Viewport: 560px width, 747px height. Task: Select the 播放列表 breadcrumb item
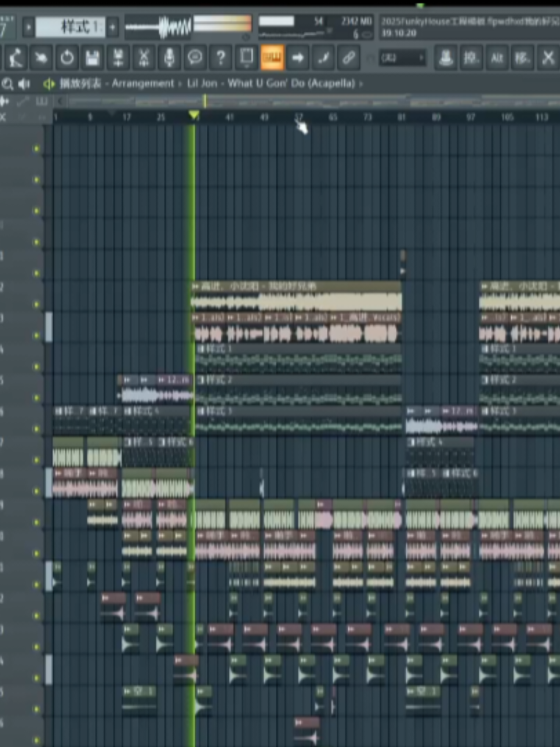point(81,84)
